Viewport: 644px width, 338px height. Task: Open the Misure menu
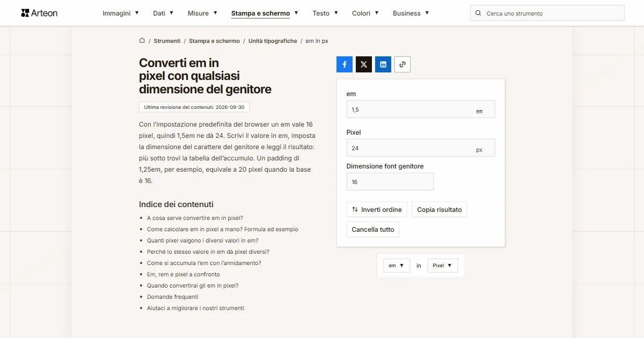(x=202, y=13)
